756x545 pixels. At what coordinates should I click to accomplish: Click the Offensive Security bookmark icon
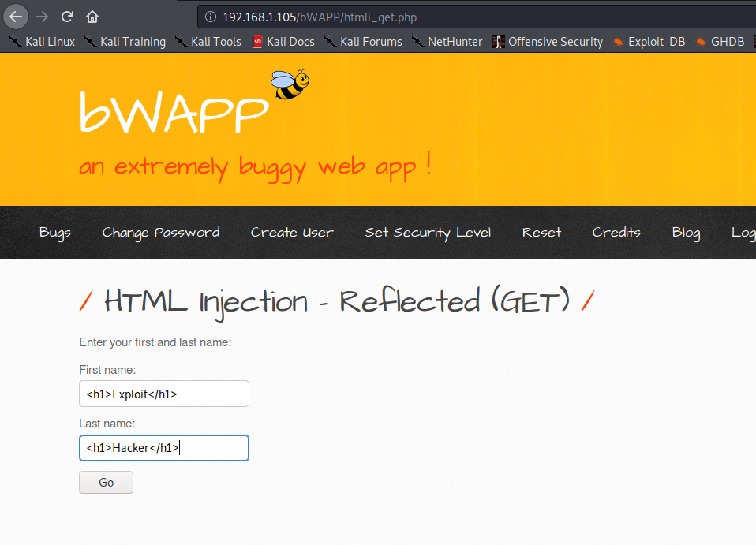[x=500, y=42]
